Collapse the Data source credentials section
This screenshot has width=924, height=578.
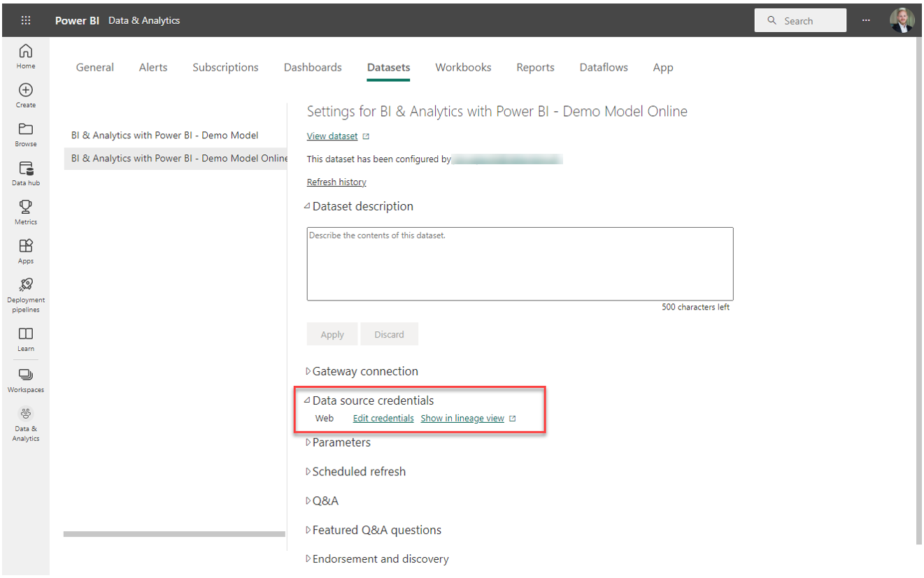[369, 400]
